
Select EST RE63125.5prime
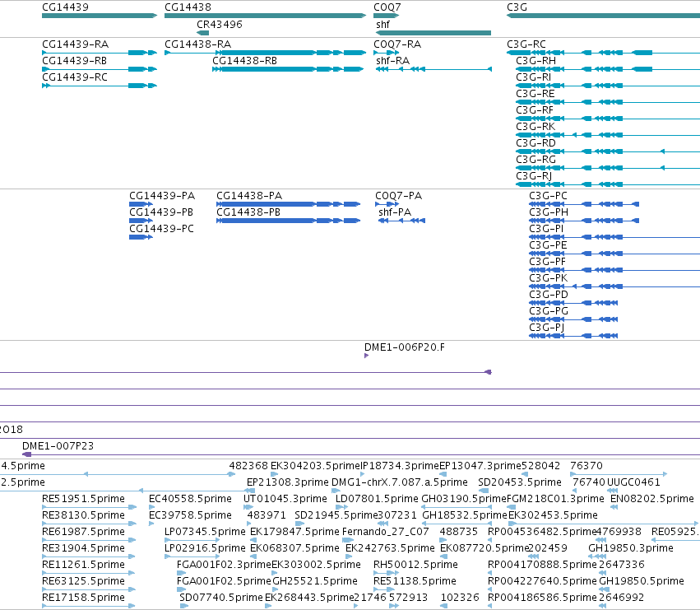(83, 581)
